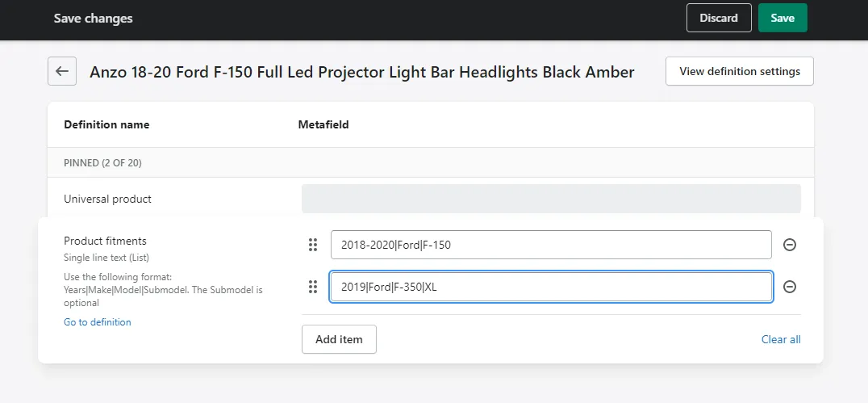The image size is (868, 403).
Task: Follow the Go to definition link
Action: pos(97,322)
